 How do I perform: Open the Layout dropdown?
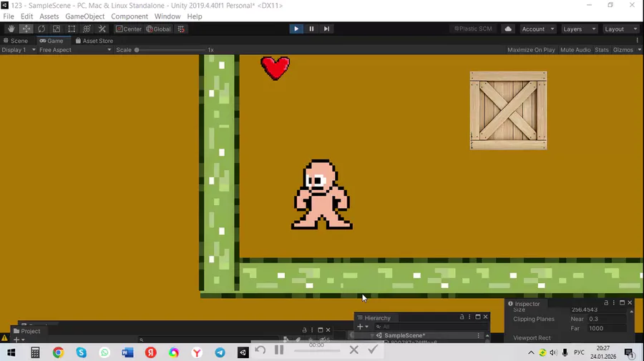click(x=620, y=29)
